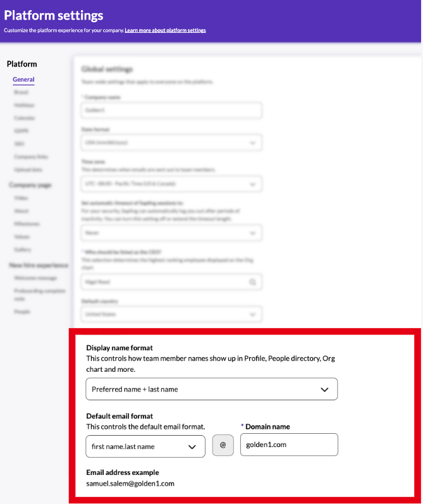Click the Company name text field
Screen dimensions: 423x504
pos(171,110)
